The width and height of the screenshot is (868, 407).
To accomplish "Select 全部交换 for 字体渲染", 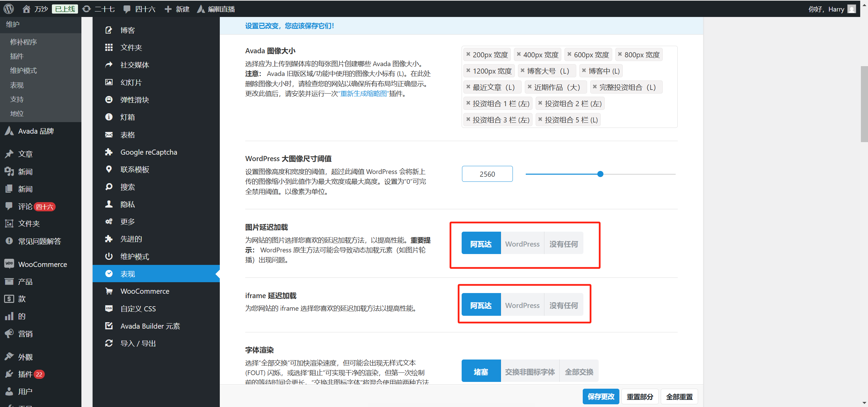I will tap(579, 372).
